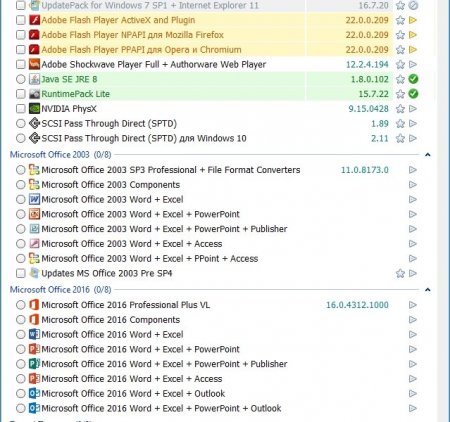This screenshot has height=422, width=450.
Task: Select the Java SE JRE 8 radio button
Action: 21,79
